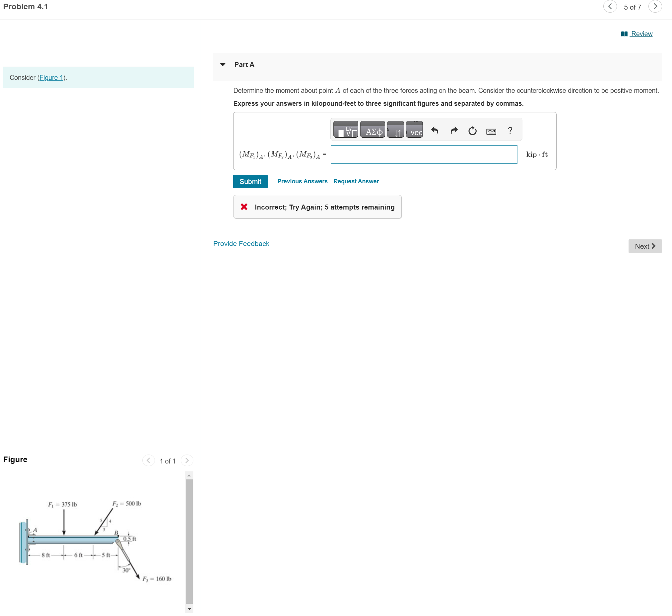Open the math templates (fraction/root) tool
The height and width of the screenshot is (616, 672).
(x=346, y=130)
